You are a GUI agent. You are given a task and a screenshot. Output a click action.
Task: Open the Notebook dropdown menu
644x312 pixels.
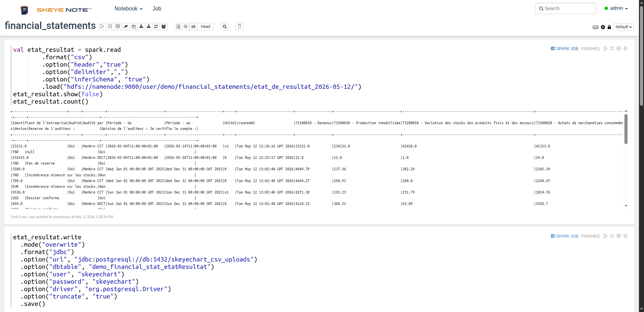(x=128, y=9)
